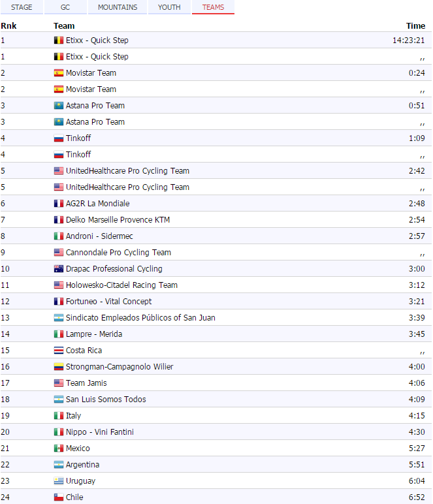Click Colombian flag beside Strongman-Campagnolo Wilier
This screenshot has width=433, height=504.
(59, 367)
